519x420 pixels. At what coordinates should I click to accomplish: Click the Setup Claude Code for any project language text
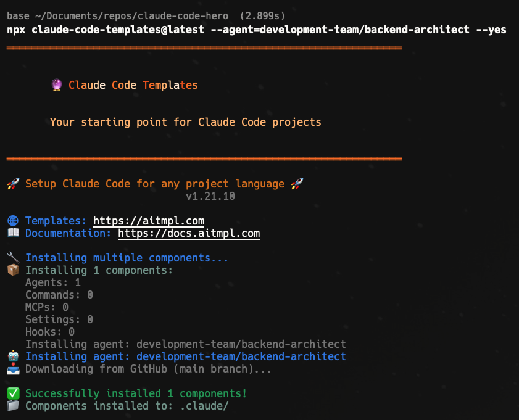(155, 184)
